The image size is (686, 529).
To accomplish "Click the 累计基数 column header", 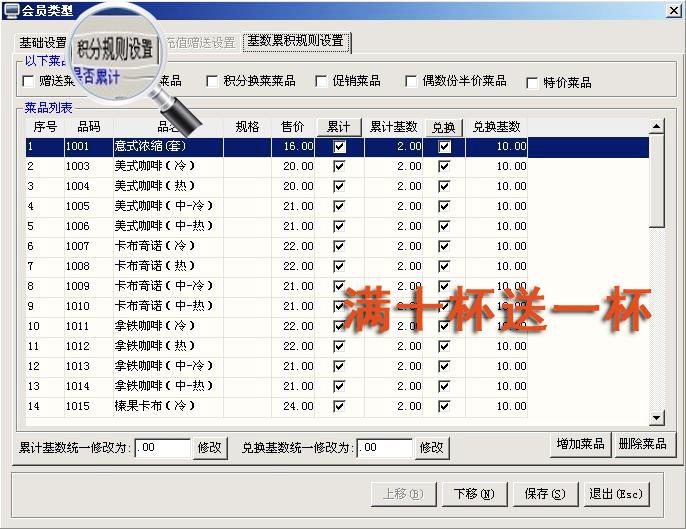I will point(393,127).
